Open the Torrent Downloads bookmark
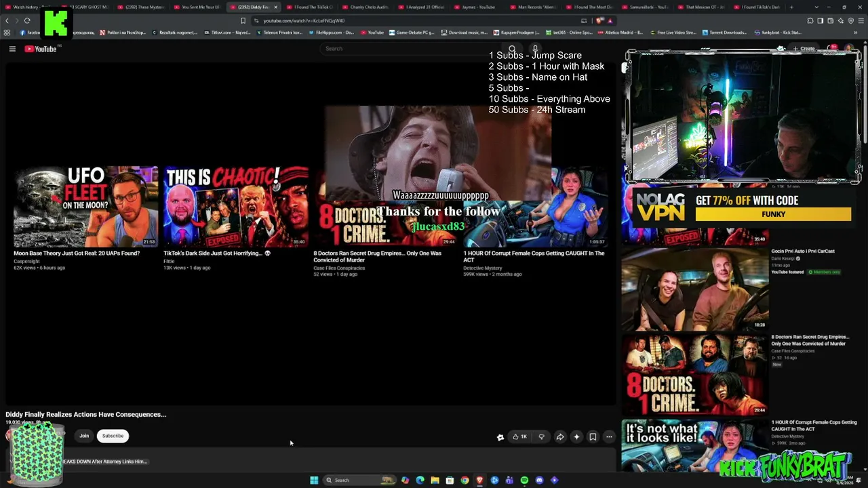The image size is (868, 488). [x=725, y=33]
